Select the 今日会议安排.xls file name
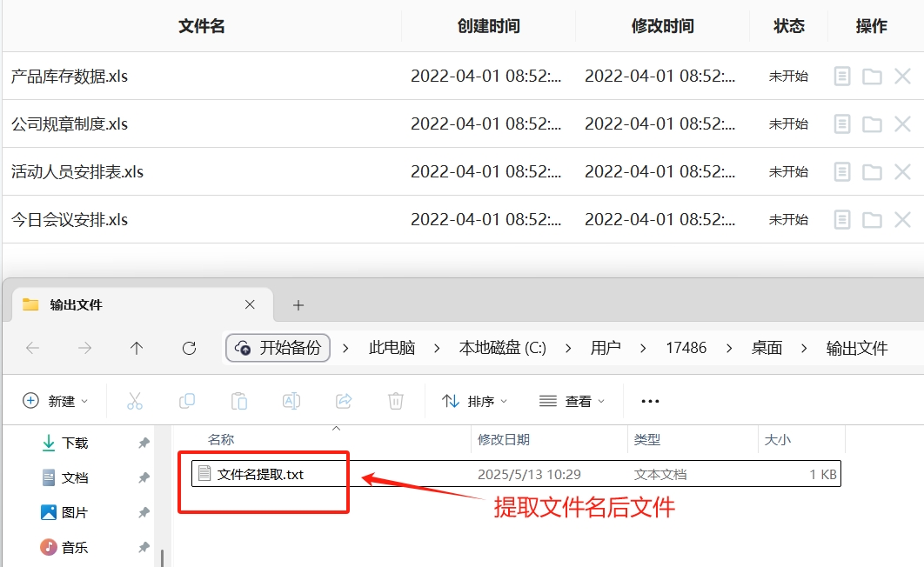 point(70,220)
